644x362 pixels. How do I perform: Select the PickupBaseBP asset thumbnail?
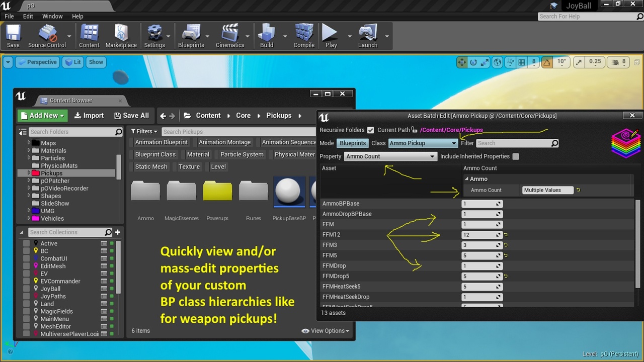pos(289,192)
